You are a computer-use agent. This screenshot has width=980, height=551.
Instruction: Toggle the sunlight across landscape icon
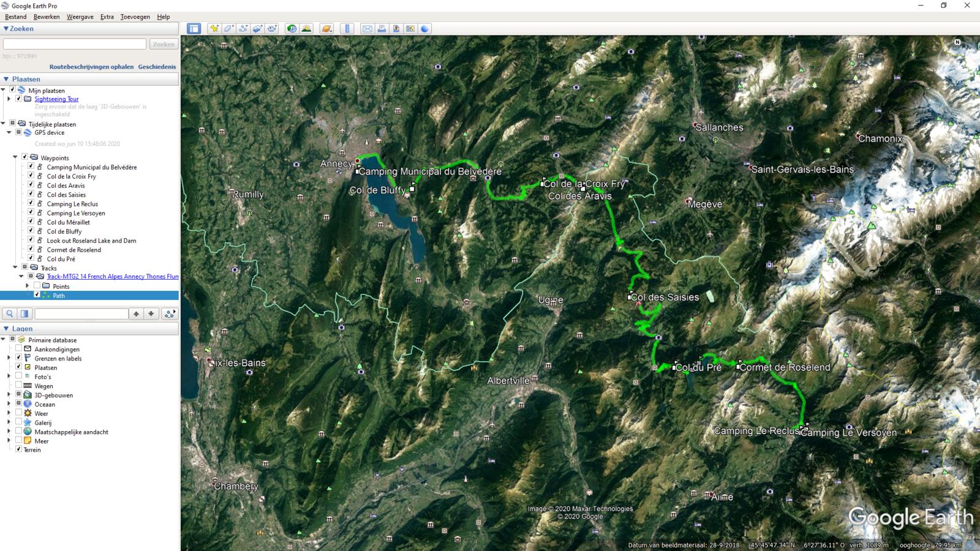[306, 29]
